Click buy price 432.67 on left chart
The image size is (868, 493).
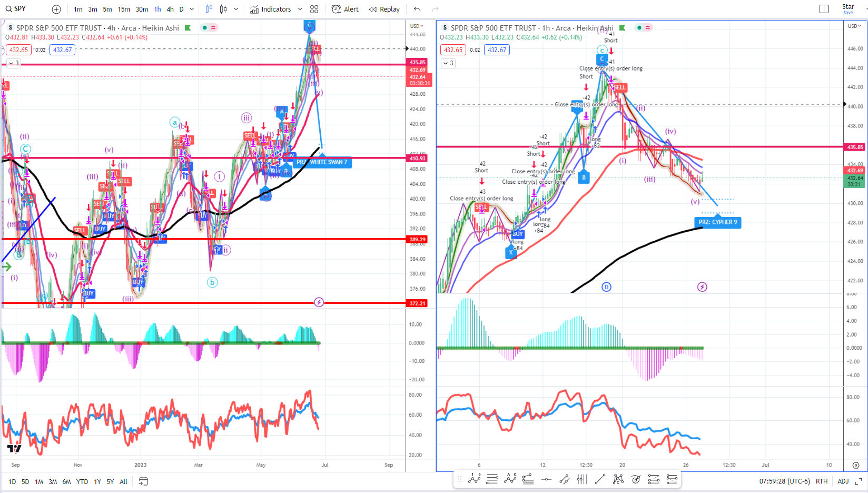tap(62, 50)
